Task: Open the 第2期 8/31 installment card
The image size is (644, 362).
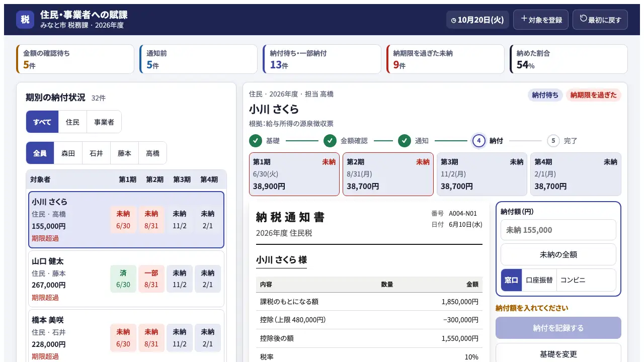Action: pyautogui.click(x=388, y=174)
